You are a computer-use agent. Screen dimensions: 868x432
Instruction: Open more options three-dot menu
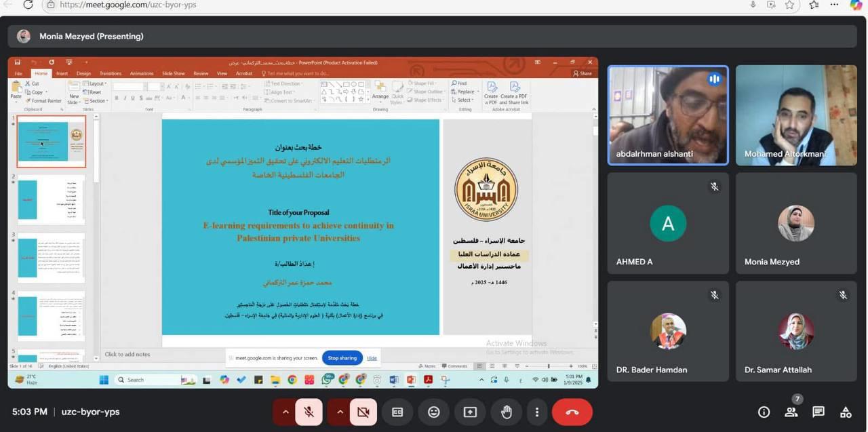pyautogui.click(x=536, y=412)
